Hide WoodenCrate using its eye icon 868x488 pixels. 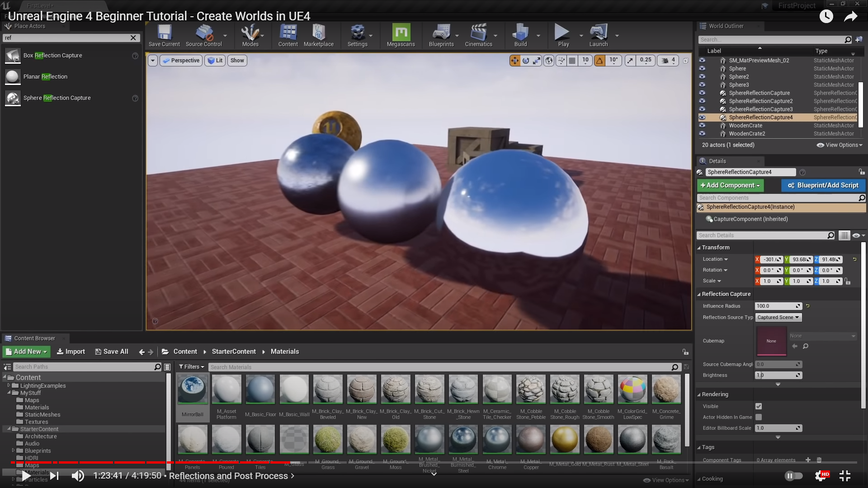click(x=702, y=126)
